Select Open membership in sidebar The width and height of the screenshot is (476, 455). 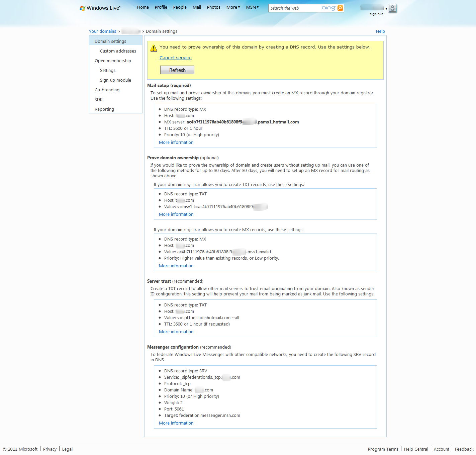pyautogui.click(x=113, y=61)
